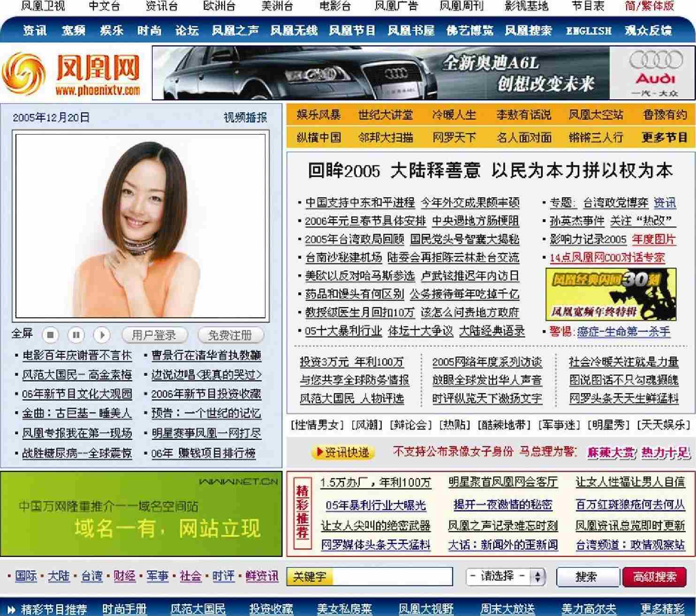Open the link 麻辣大赏
The width and height of the screenshot is (696, 616).
[x=611, y=452]
